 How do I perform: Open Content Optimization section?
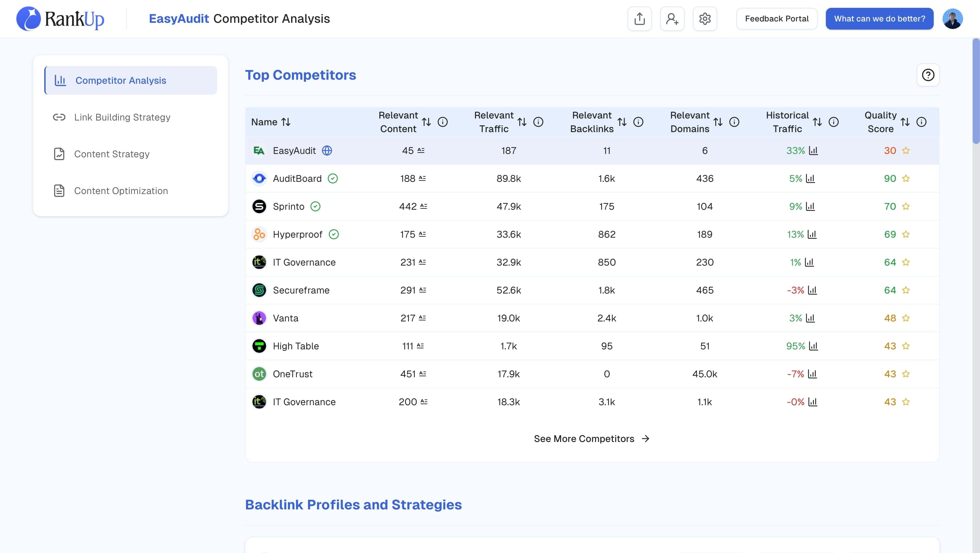tap(131, 191)
